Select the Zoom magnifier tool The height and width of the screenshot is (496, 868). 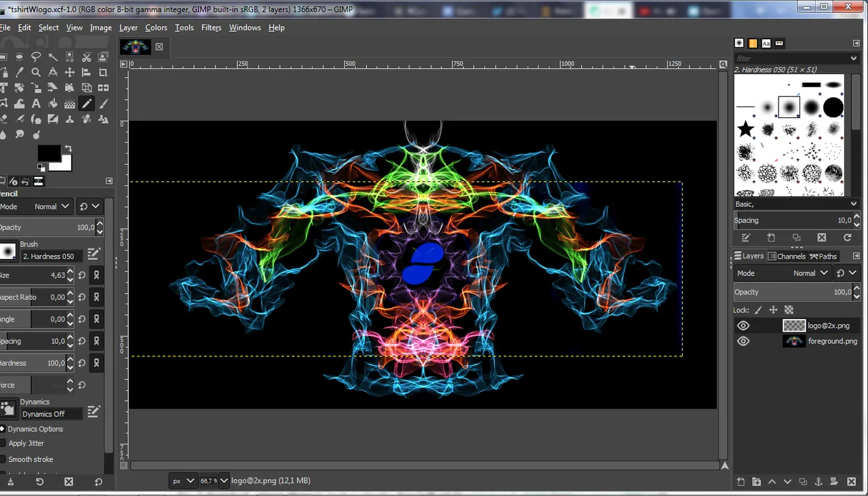coord(36,73)
